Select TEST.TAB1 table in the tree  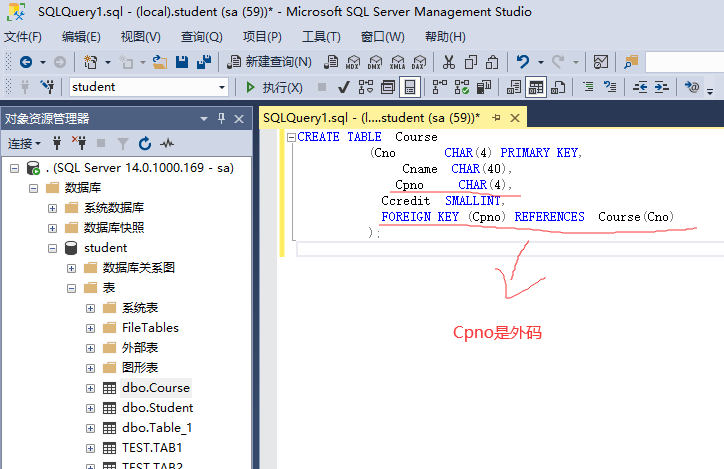click(152, 448)
